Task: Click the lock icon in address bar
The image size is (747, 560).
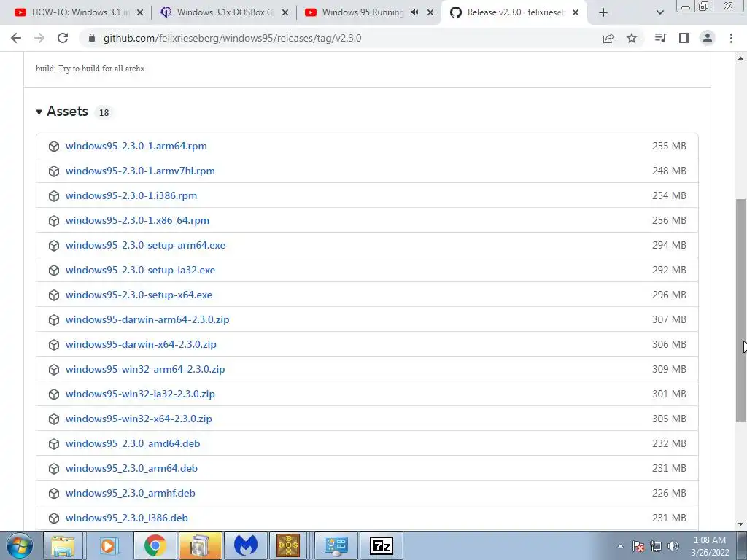Action: 92,38
